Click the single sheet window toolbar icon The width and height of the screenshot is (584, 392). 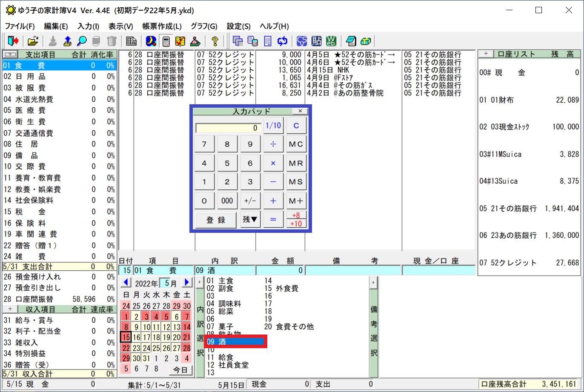pyautogui.click(x=268, y=41)
